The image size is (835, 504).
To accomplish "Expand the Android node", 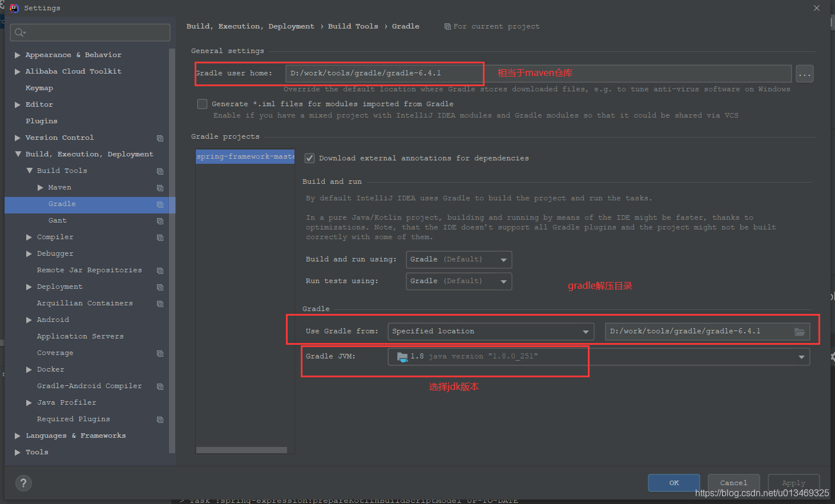I will click(29, 320).
